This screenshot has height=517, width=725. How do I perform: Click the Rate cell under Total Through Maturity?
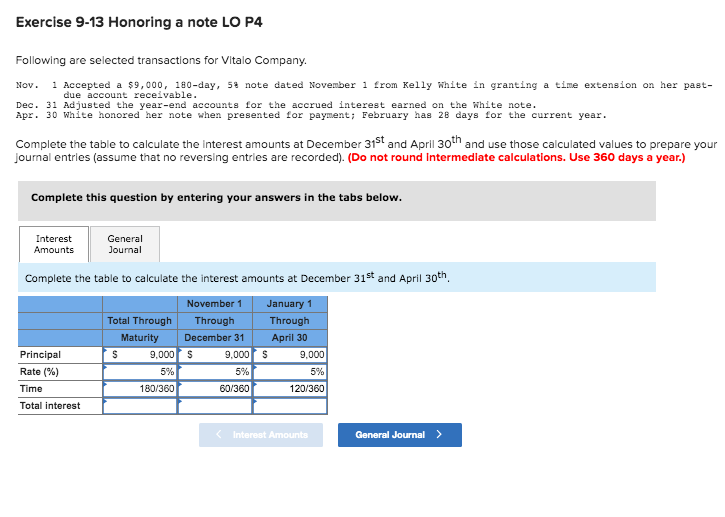[x=140, y=372]
